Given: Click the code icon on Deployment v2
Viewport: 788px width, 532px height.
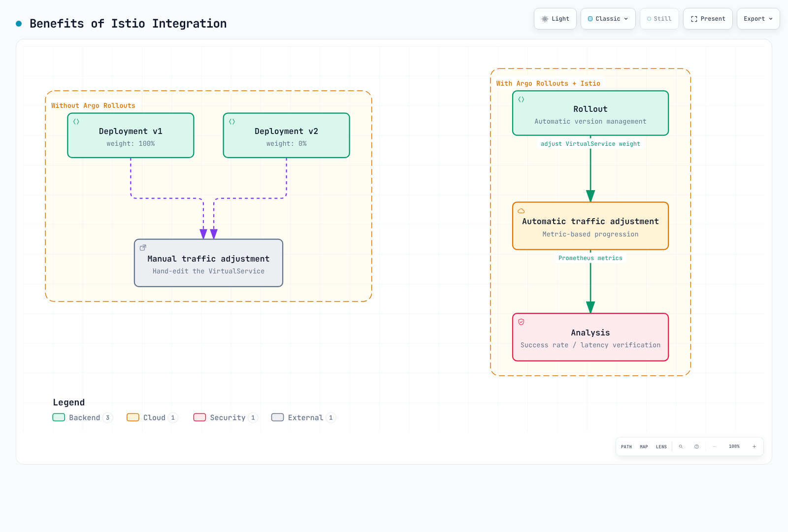Looking at the screenshot, I should point(232,122).
